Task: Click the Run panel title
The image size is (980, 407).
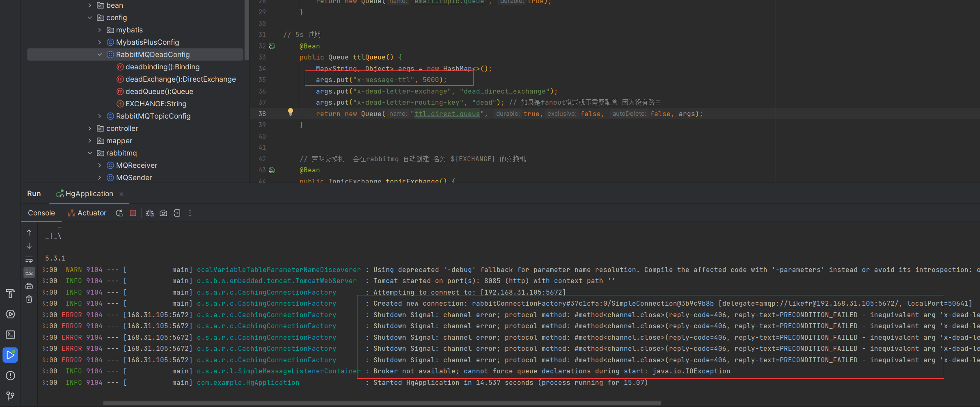Action: [34, 194]
